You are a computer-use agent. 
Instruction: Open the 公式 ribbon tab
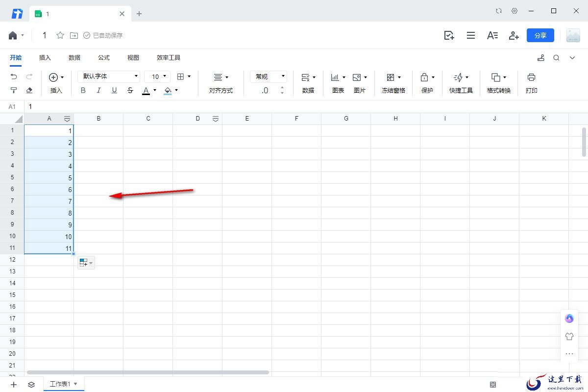(104, 58)
